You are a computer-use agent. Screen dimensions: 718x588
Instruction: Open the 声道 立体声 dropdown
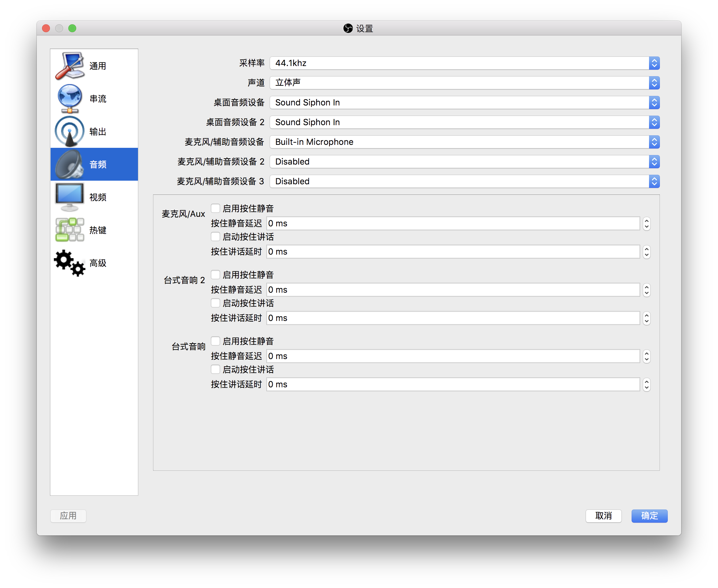point(464,83)
